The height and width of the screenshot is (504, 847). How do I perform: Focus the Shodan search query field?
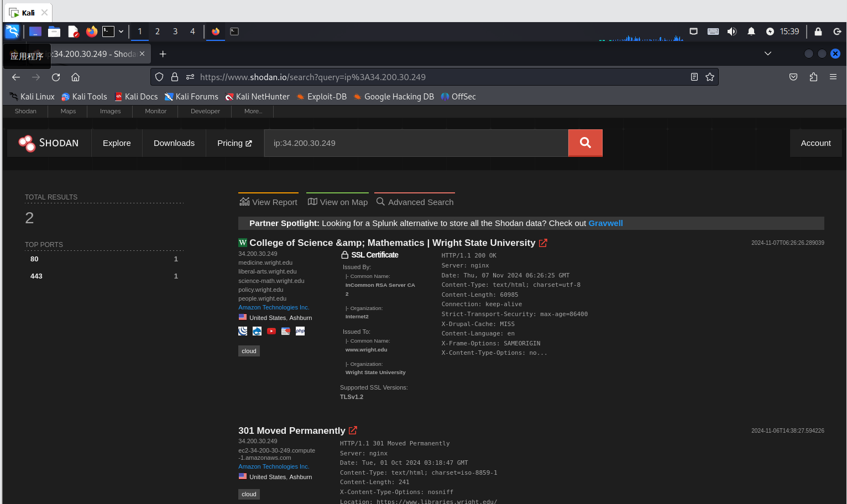(416, 143)
